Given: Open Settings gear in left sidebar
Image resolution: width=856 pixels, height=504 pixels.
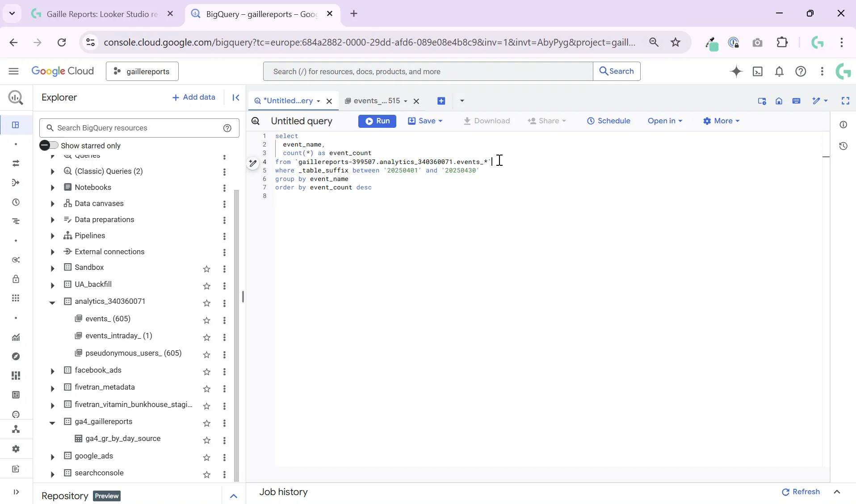Looking at the screenshot, I should pyautogui.click(x=16, y=449).
